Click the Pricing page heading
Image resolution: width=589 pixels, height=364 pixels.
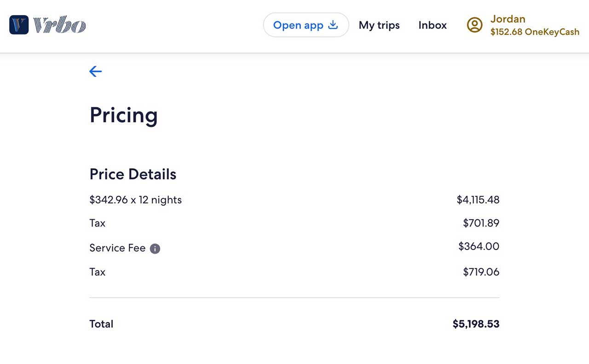123,115
